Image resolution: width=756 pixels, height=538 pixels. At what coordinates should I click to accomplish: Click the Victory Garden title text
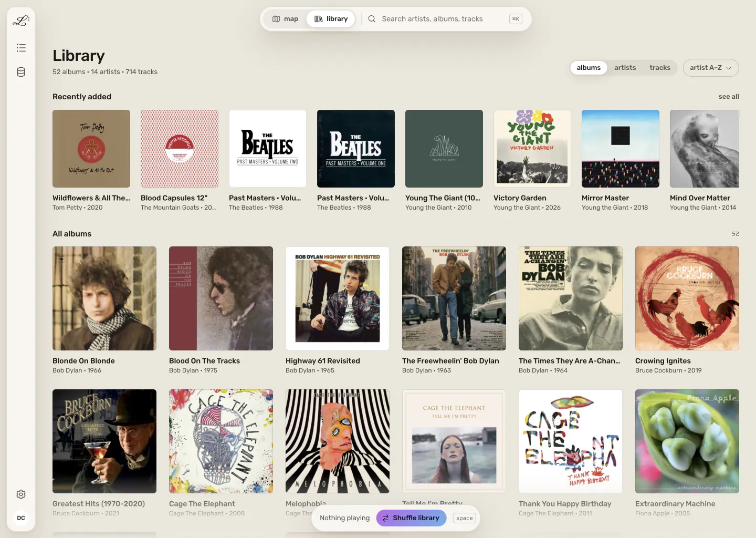point(520,198)
